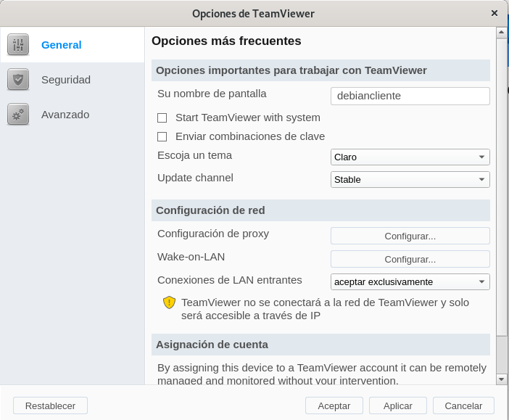Open Conexiones de LAN entrantes dropdown
This screenshot has height=420, width=509.
pos(410,282)
